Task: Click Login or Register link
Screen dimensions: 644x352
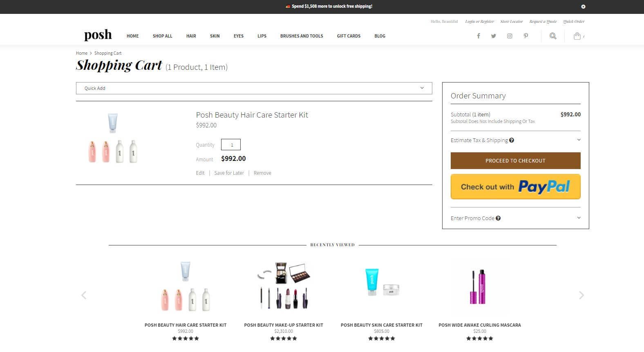Action: click(480, 22)
